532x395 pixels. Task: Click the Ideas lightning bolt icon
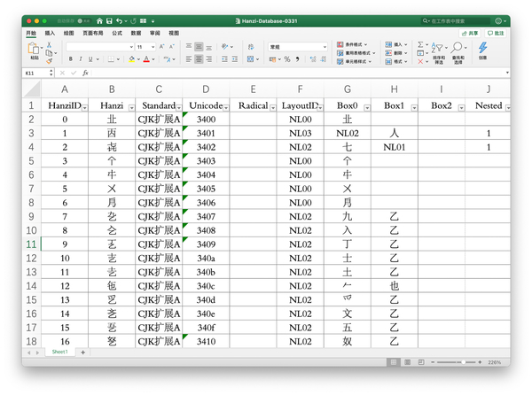[482, 48]
